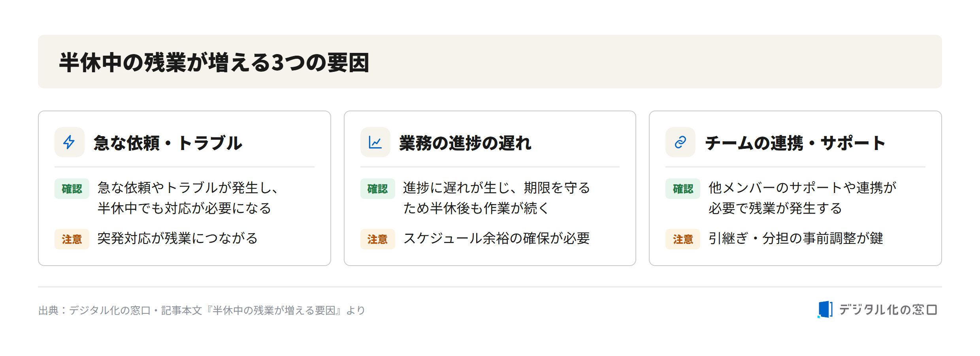The height and width of the screenshot is (356, 980).
Task: Click the green 確認 badge in middle card
Action: tap(377, 189)
